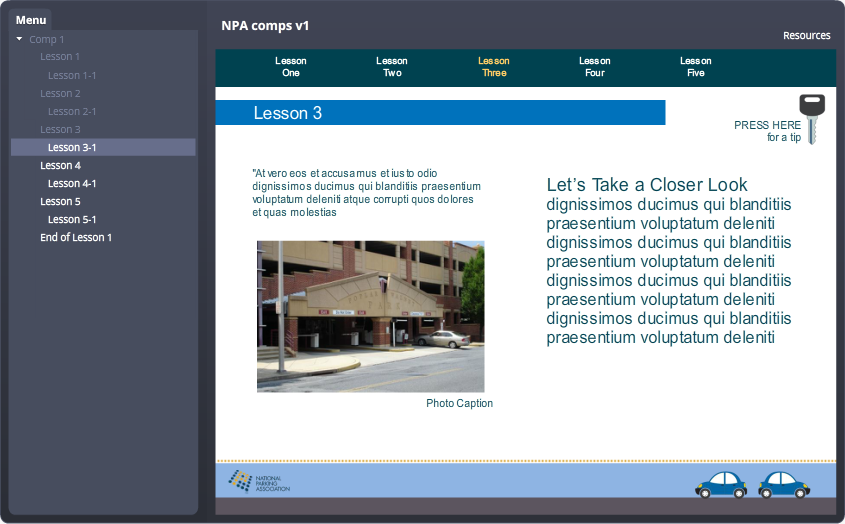The width and height of the screenshot is (845, 524).
Task: Click the right blue car icon
Action: pyautogui.click(x=783, y=485)
